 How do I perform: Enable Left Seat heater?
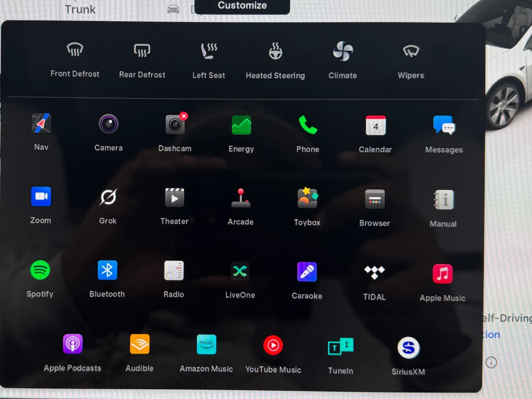(209, 51)
